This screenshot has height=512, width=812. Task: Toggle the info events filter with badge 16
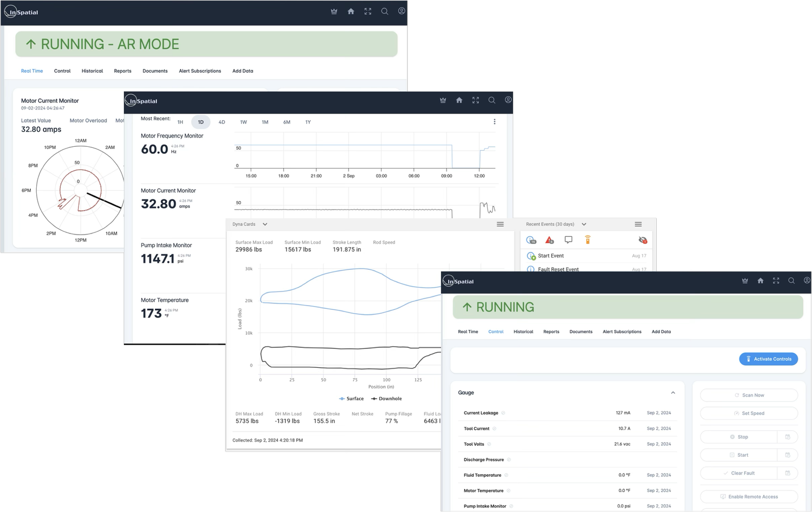tap(531, 239)
